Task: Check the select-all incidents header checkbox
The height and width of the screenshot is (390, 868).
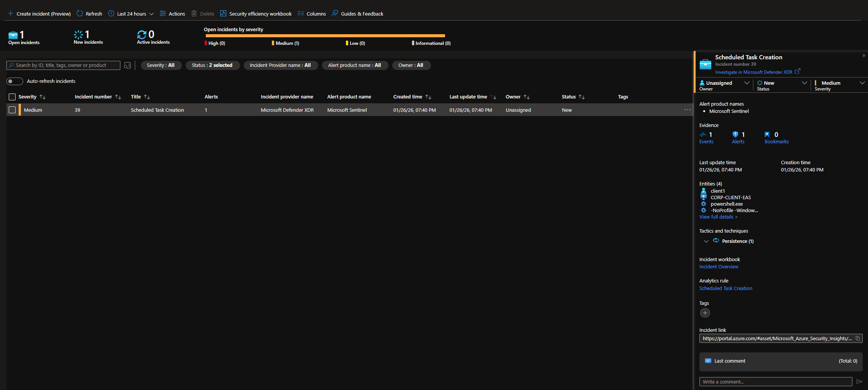Action: tap(12, 97)
